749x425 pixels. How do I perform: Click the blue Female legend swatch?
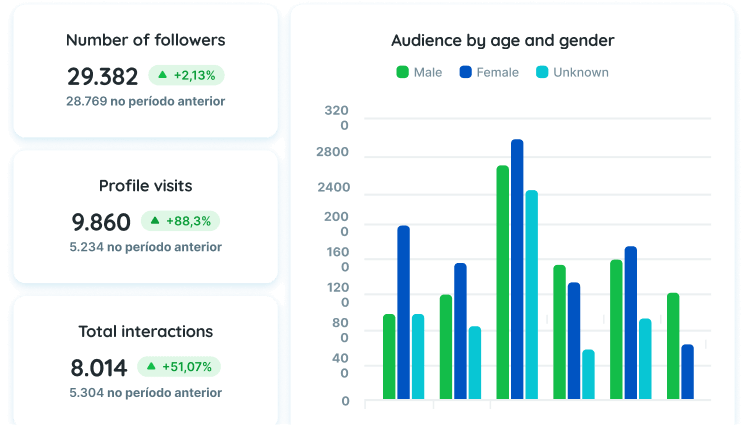pyautogui.click(x=465, y=72)
